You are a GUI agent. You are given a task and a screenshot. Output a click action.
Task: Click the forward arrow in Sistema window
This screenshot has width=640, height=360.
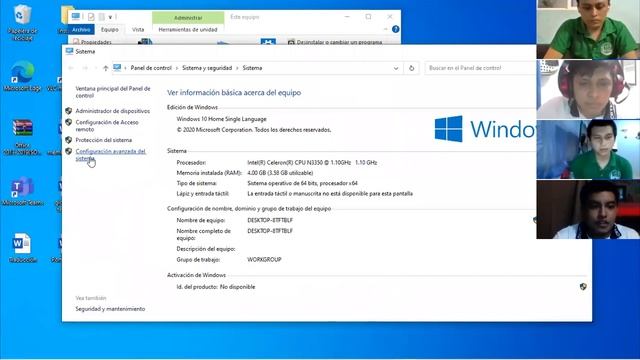(85, 68)
